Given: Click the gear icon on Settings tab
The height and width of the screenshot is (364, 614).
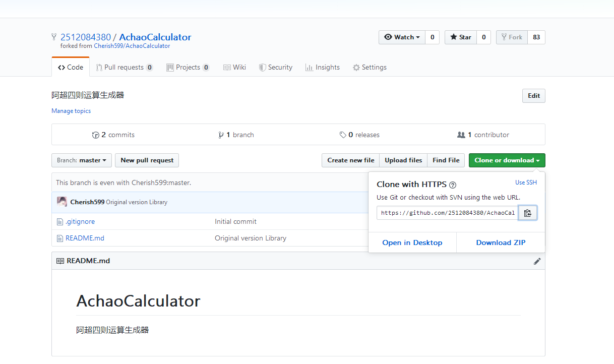Looking at the screenshot, I should 356,68.
